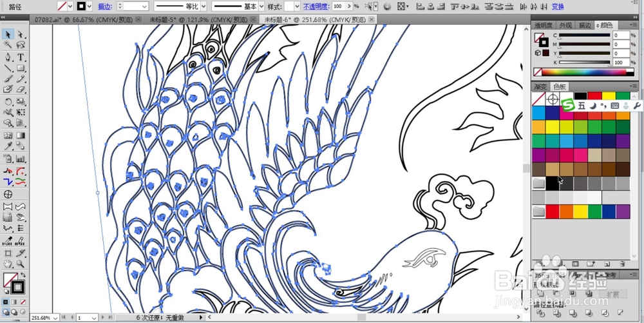Image resolution: width=644 pixels, height=323 pixels.
Task: Select the Lasso tool
Action: (21, 44)
